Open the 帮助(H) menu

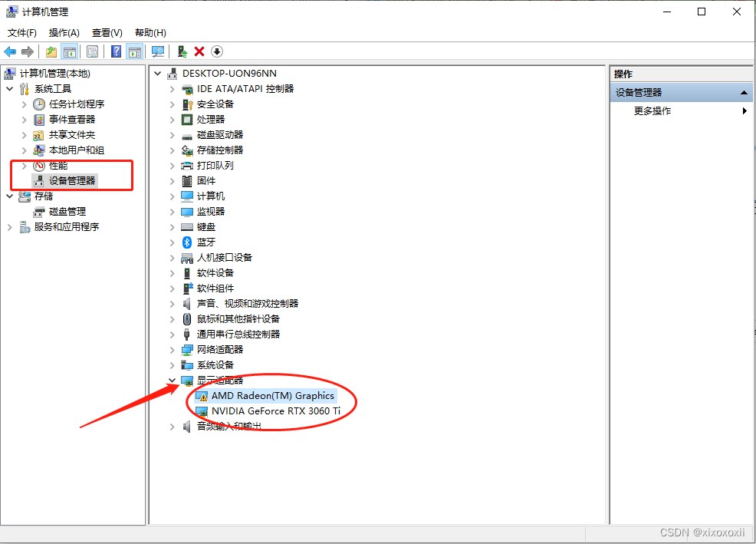(150, 33)
